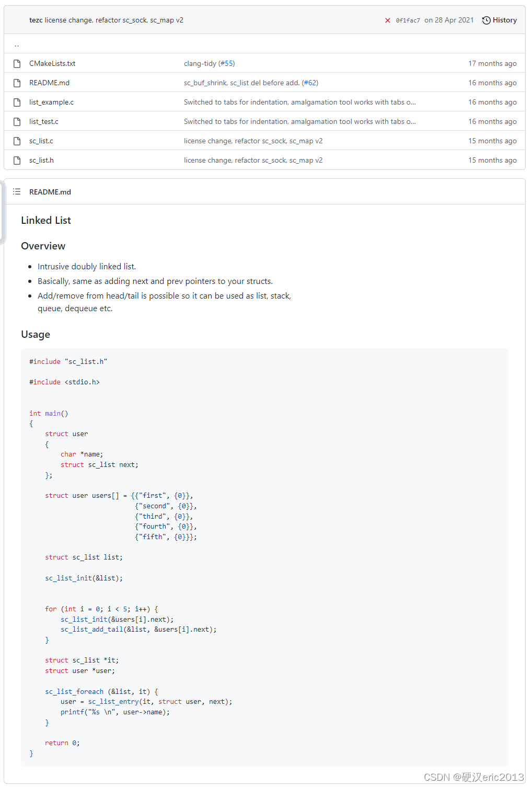This screenshot has height=787, width=532.
Task: Click file icon beside README.md row
Action: pos(17,83)
